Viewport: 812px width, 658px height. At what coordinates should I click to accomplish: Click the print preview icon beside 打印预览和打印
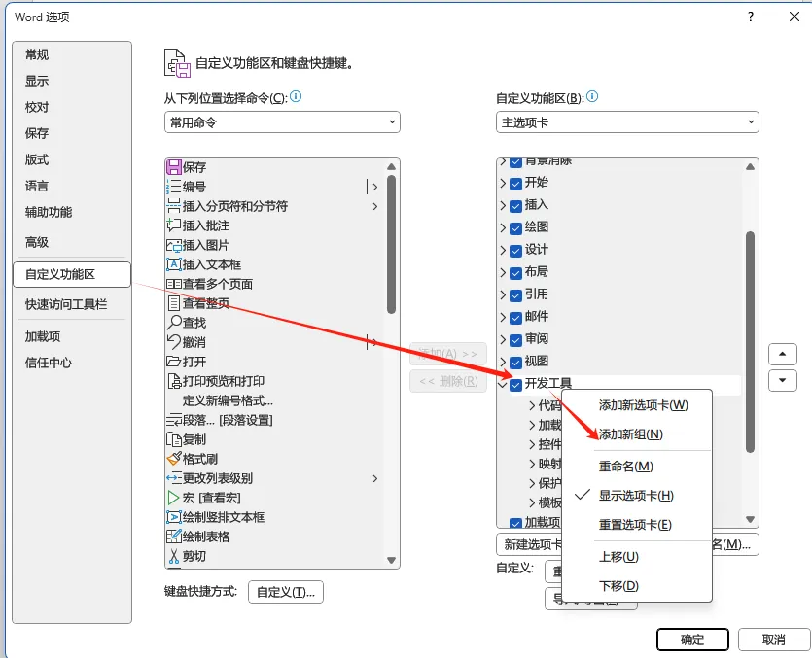174,381
